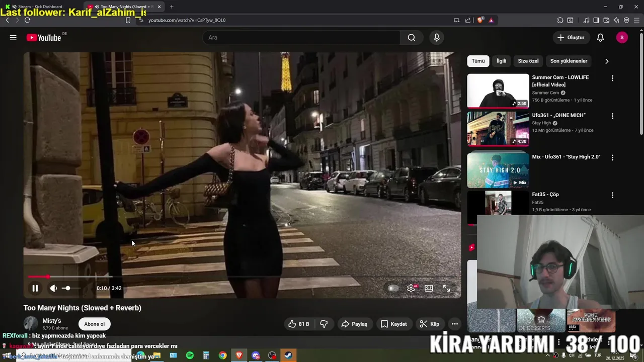Open Brave playlist music note icon

[586, 20]
